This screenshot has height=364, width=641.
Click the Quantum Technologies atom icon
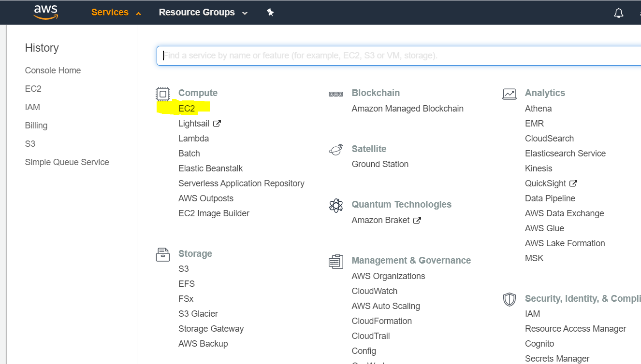336,205
